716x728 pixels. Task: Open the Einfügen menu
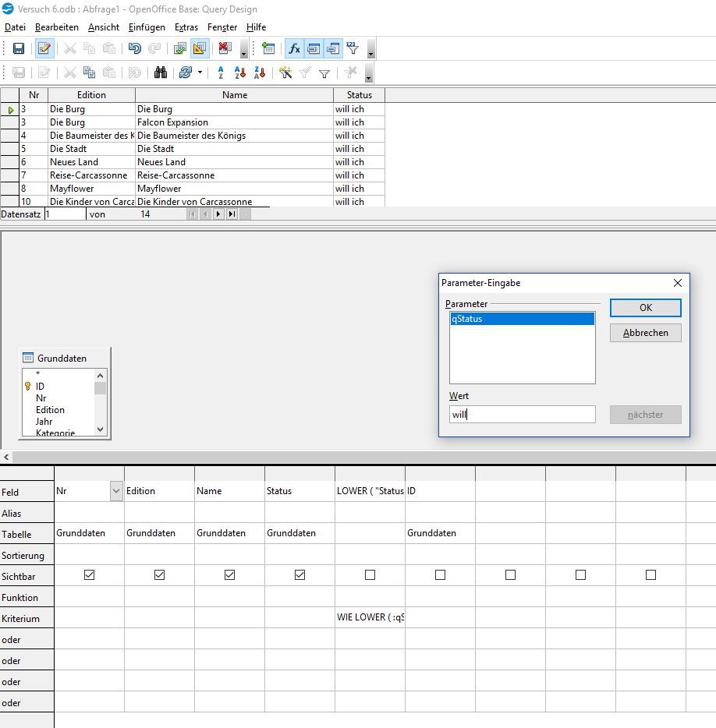click(x=147, y=27)
